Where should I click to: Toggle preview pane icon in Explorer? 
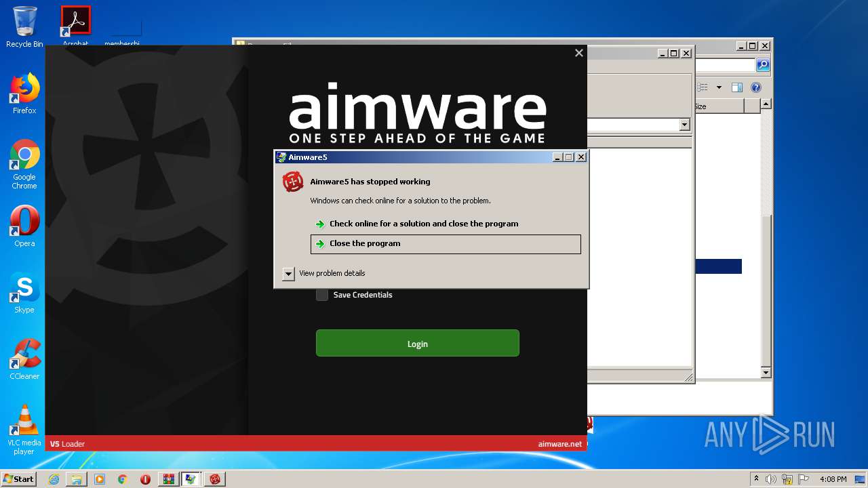(737, 87)
